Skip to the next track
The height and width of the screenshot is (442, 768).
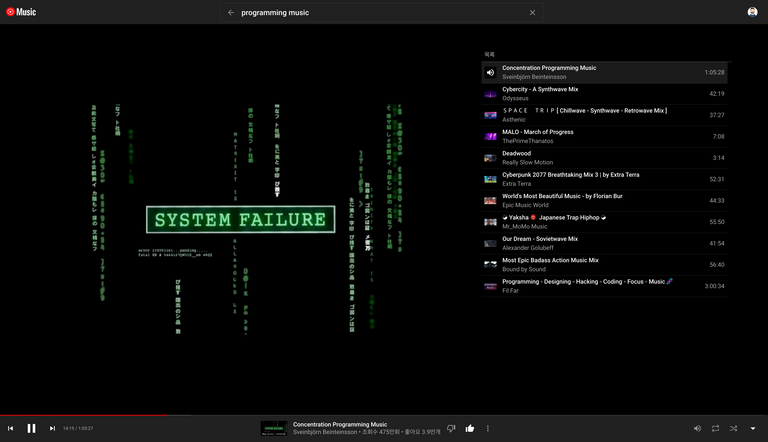(x=52, y=428)
